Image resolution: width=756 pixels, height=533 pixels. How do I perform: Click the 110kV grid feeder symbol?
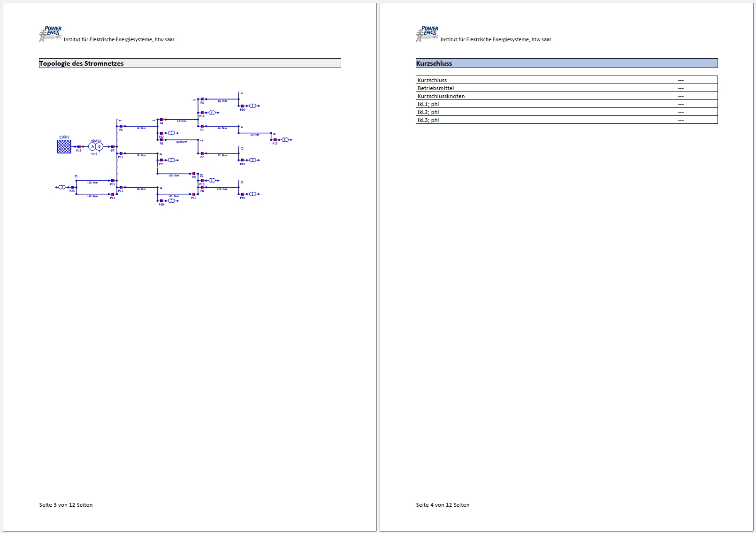coord(64,146)
